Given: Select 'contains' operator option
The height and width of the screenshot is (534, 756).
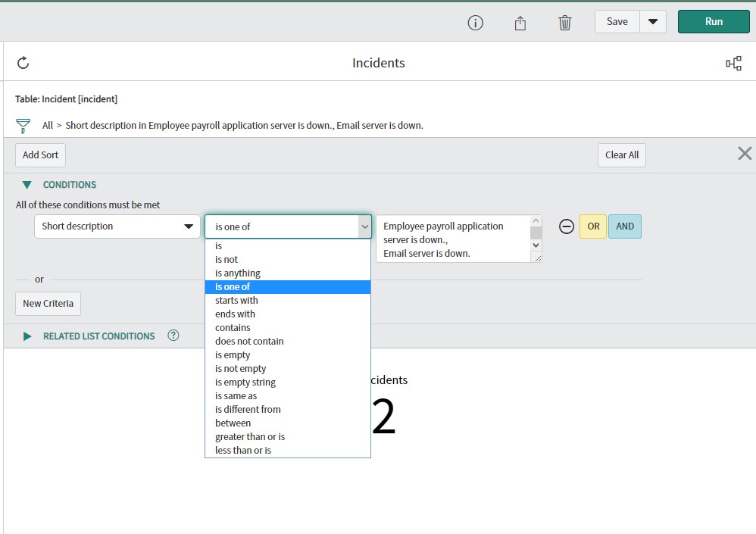Looking at the screenshot, I should click(288, 328).
